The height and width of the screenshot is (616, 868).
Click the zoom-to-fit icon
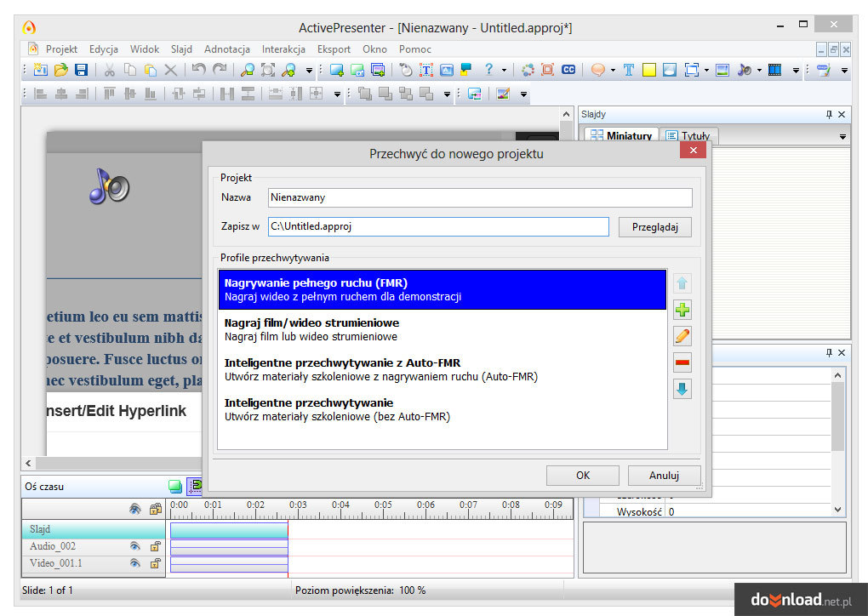[268, 70]
